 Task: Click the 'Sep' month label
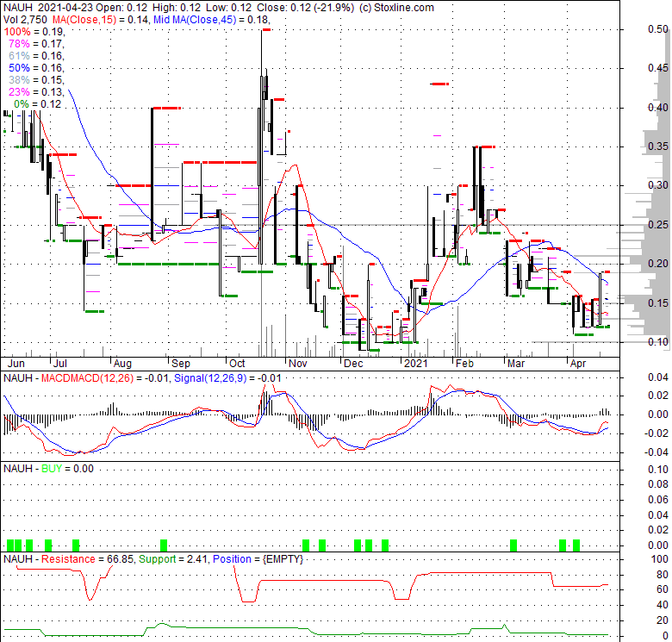[x=180, y=364]
